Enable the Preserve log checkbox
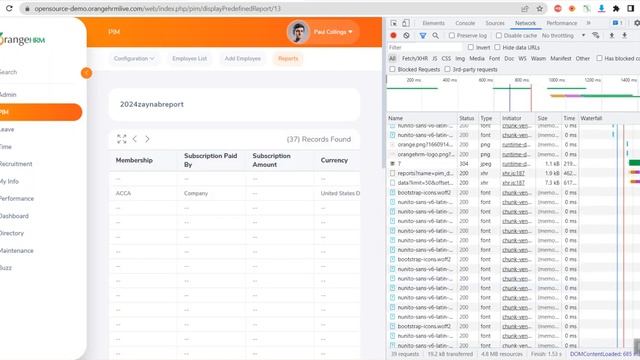Screen dimensions: 640x360 (452, 36)
